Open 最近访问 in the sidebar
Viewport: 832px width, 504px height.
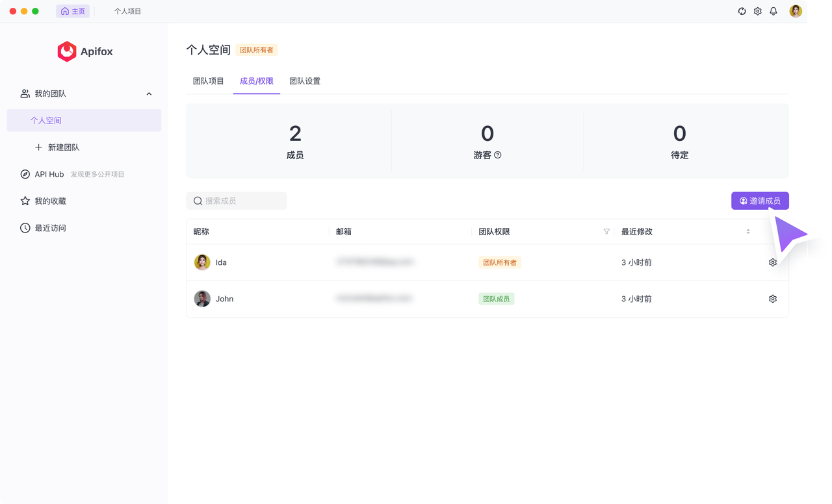coord(50,228)
